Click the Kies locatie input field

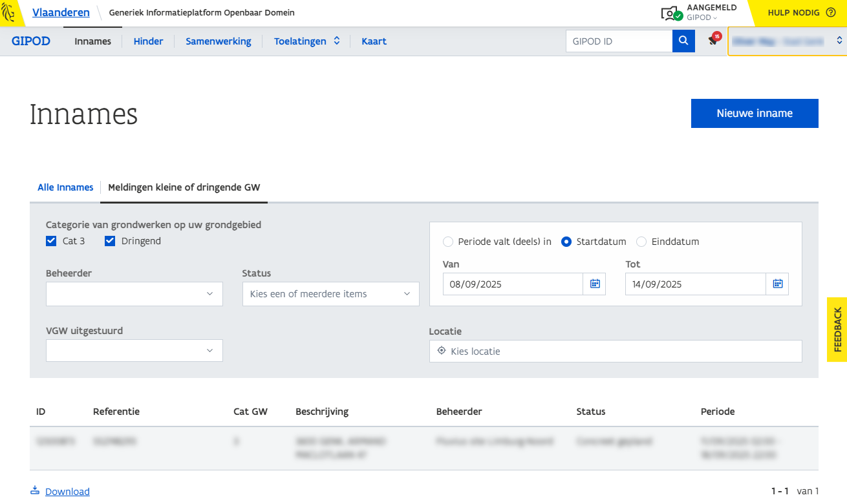pyautogui.click(x=616, y=352)
